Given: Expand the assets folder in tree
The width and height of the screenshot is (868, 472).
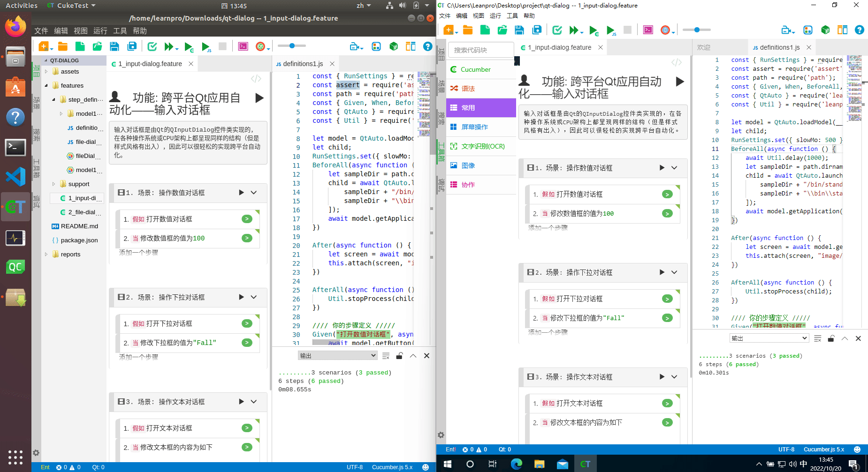Looking at the screenshot, I should (x=46, y=72).
